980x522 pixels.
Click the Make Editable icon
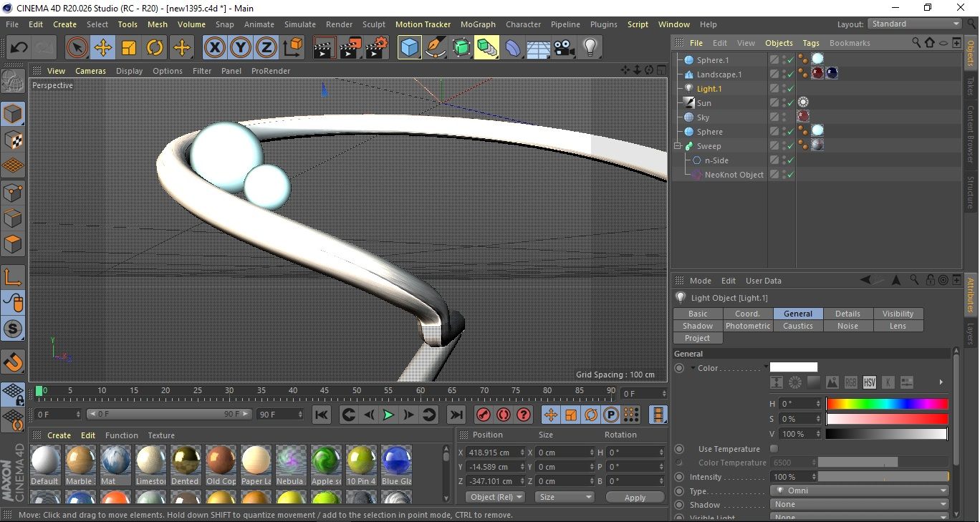(x=13, y=82)
